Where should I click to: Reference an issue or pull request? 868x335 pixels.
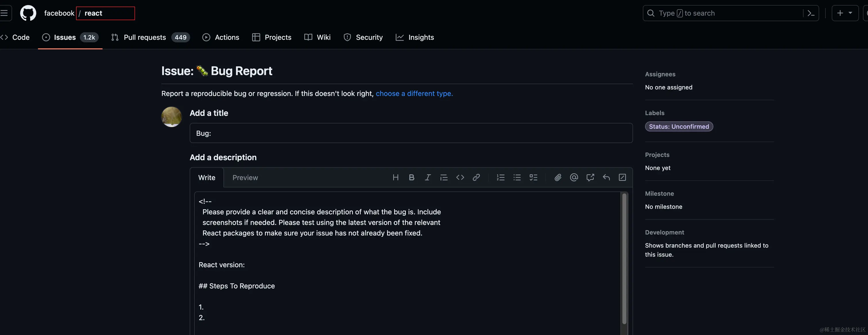point(590,177)
